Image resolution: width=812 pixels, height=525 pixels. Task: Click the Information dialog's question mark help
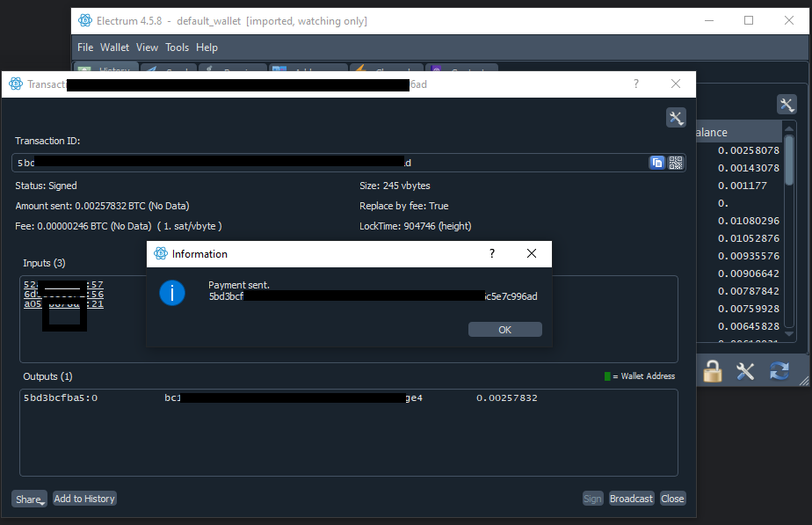(492, 253)
